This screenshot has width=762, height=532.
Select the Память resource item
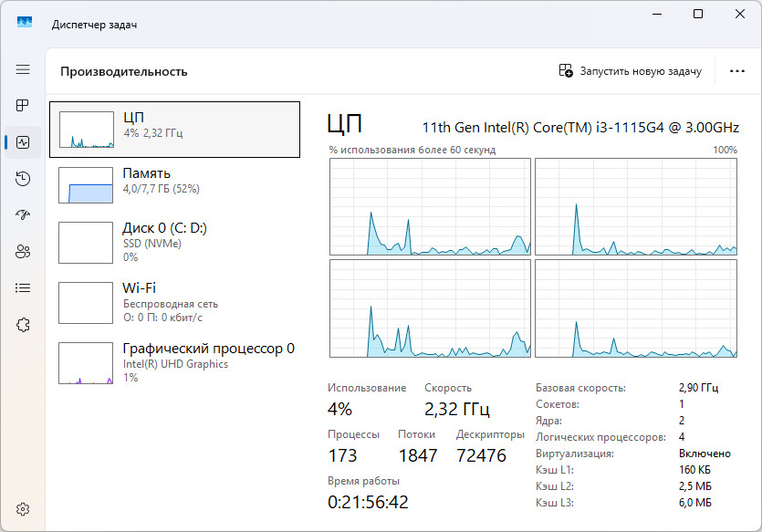point(174,185)
